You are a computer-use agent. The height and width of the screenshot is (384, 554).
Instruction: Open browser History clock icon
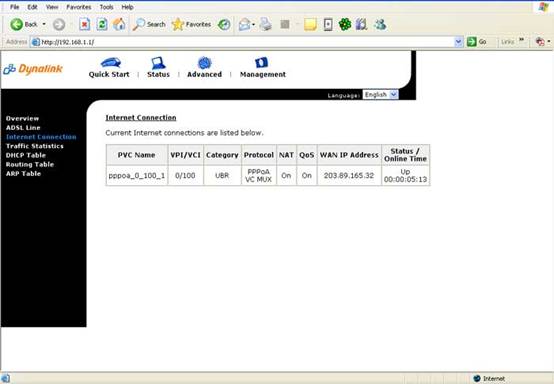(x=224, y=24)
